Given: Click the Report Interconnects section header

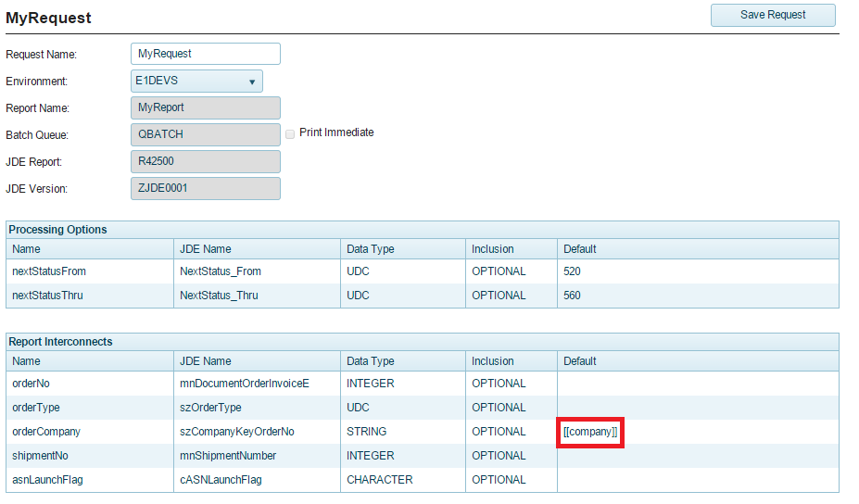Looking at the screenshot, I should 60,342.
